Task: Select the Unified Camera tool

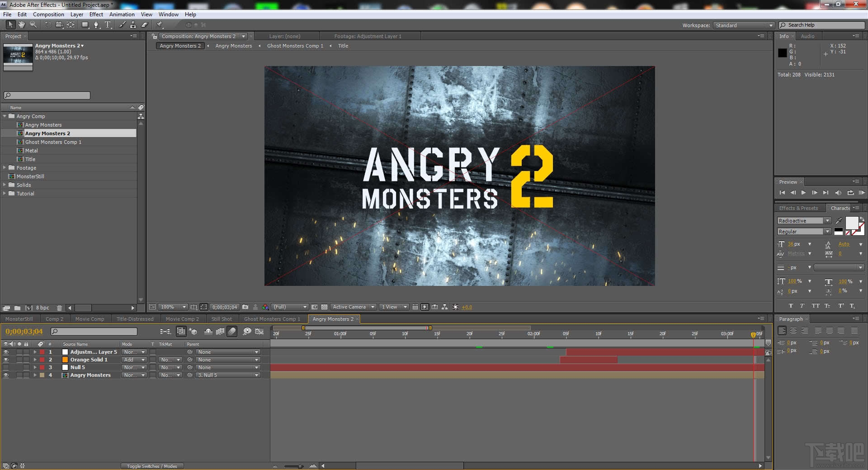Action: click(x=60, y=25)
